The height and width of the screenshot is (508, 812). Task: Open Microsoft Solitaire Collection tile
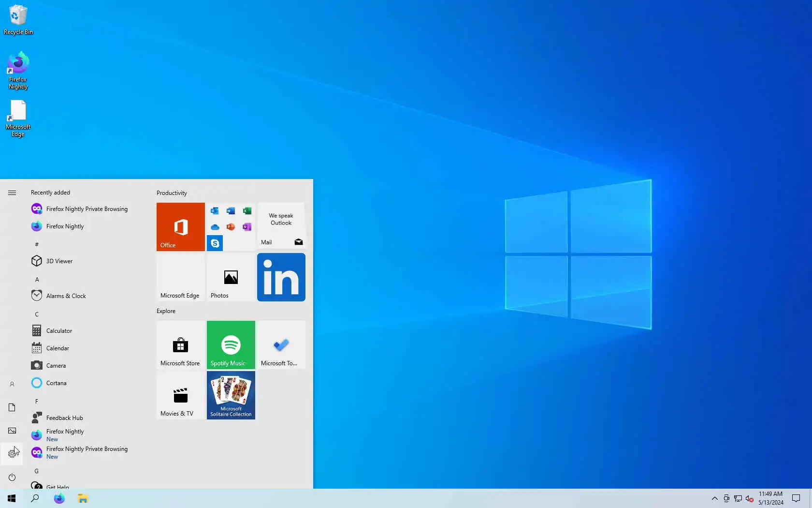231,395
